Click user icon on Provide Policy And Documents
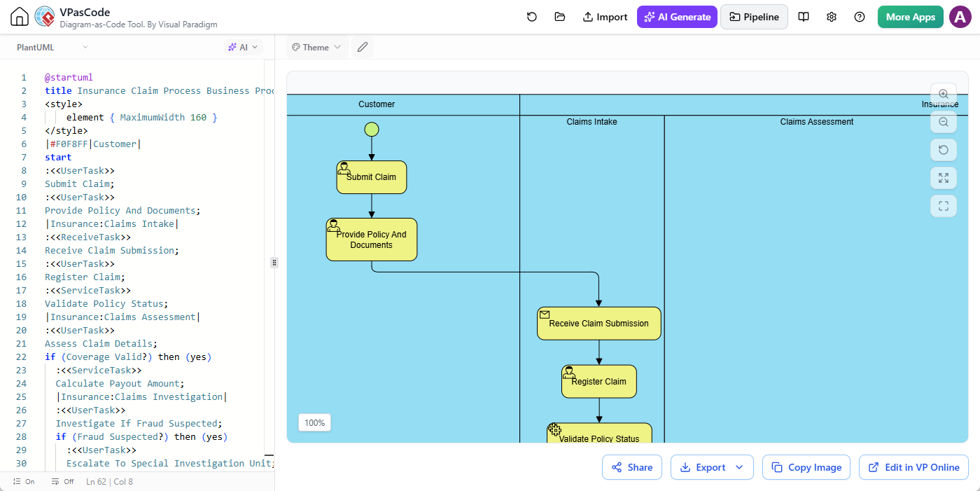The image size is (980, 491). coord(333,226)
